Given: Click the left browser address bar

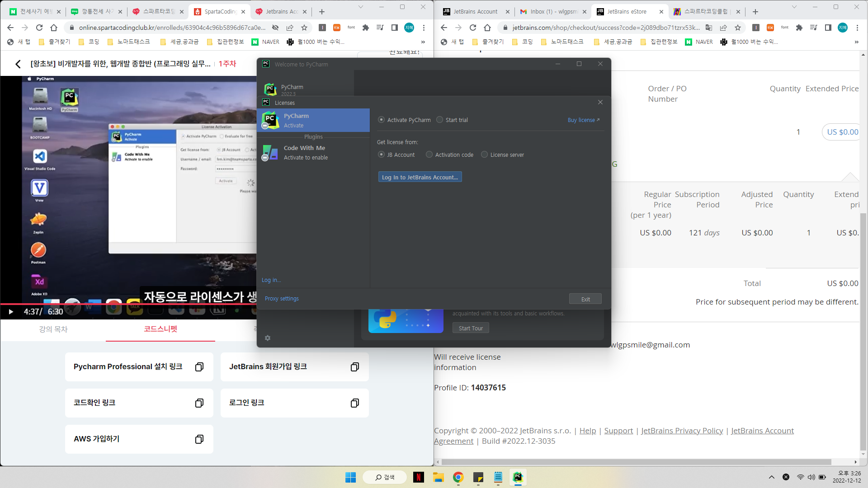Looking at the screenshot, I should coord(172,28).
